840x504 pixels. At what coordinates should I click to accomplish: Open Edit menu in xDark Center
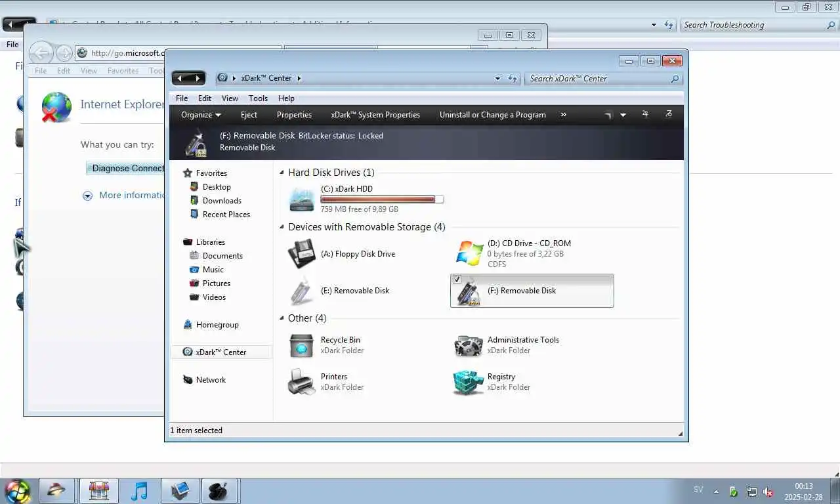click(x=205, y=98)
